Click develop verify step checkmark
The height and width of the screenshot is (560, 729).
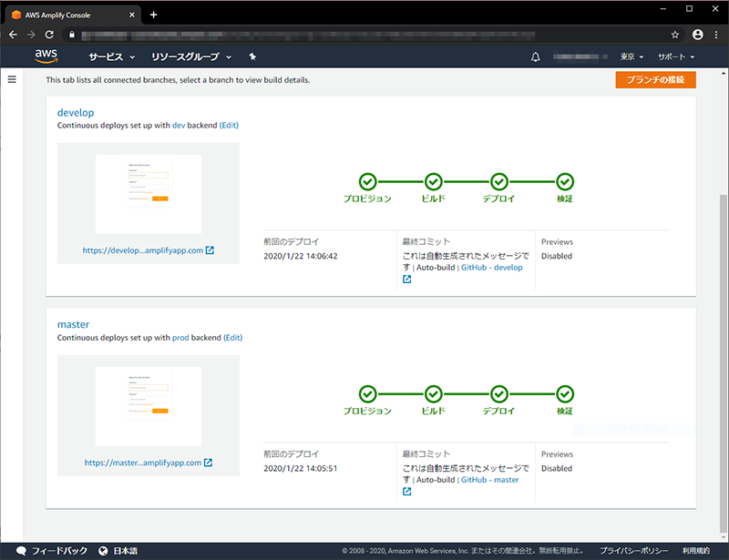565,182
